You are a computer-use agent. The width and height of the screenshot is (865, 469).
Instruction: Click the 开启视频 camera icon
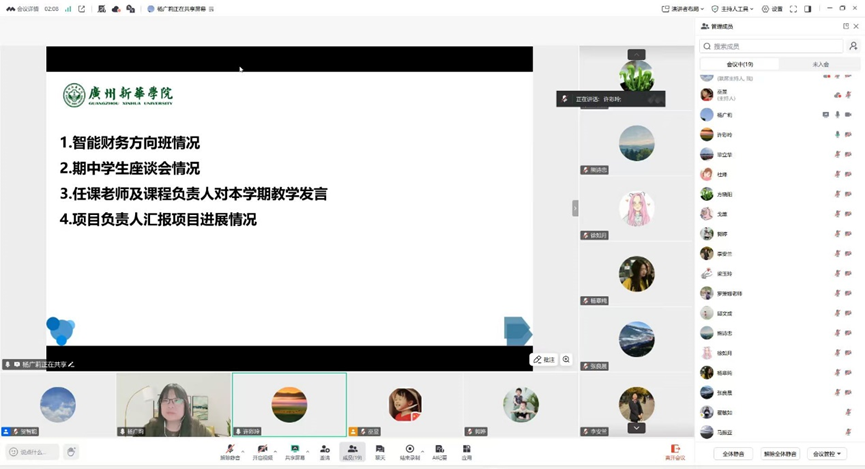click(261, 449)
